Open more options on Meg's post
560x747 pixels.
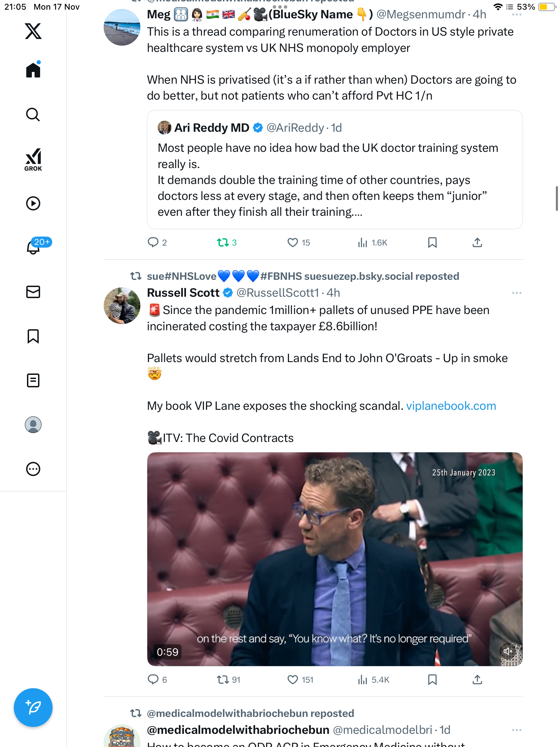(x=516, y=15)
